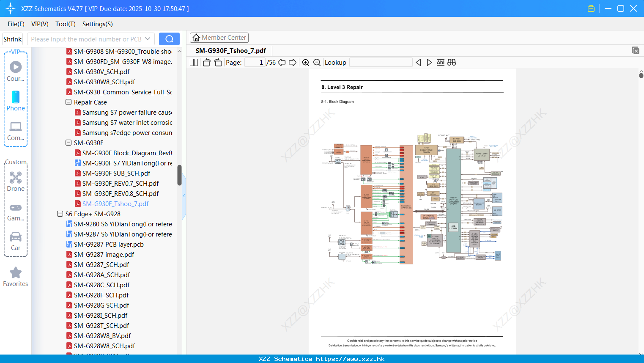
Task: Collapse S6 Edge+ SM-G928 folder
Action: (x=60, y=214)
